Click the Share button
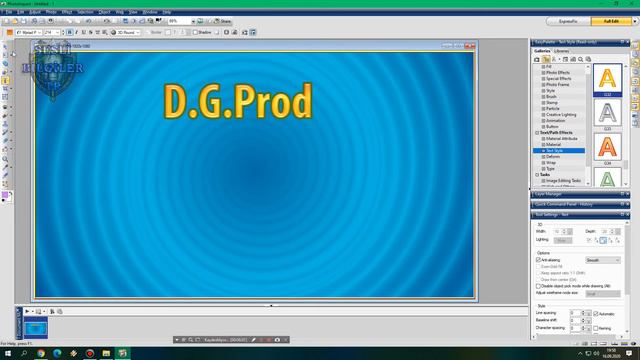 [222, 21]
